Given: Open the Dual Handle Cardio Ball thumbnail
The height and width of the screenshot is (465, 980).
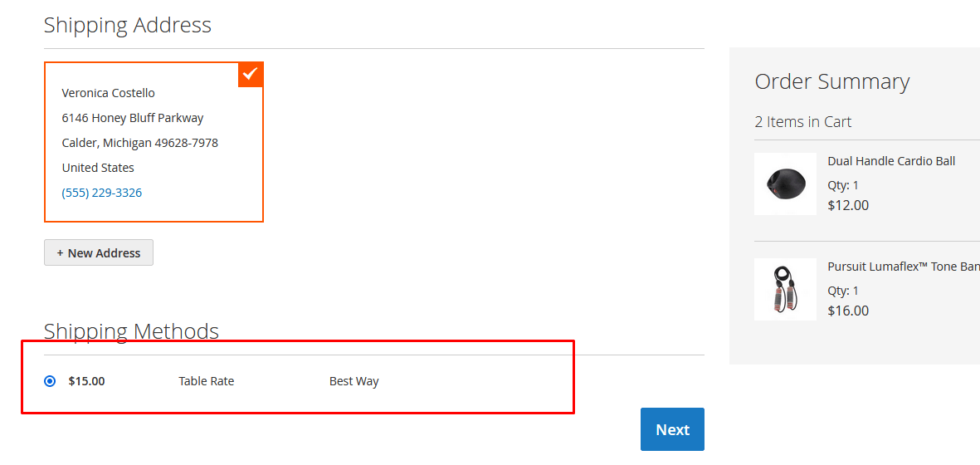Looking at the screenshot, I should (x=785, y=184).
